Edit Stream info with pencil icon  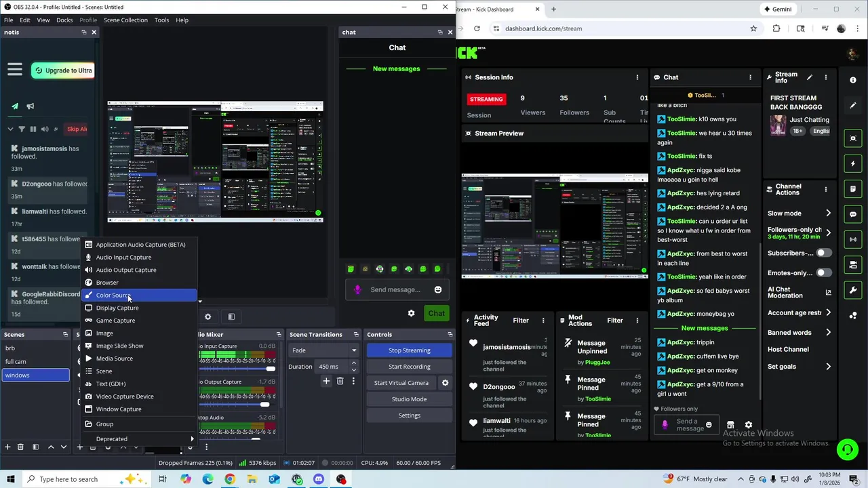pos(809,77)
